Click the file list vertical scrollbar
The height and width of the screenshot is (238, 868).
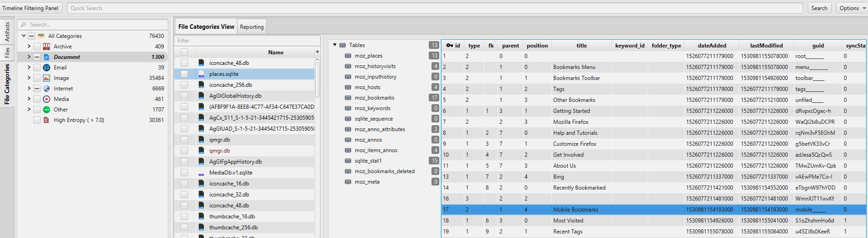click(317, 80)
